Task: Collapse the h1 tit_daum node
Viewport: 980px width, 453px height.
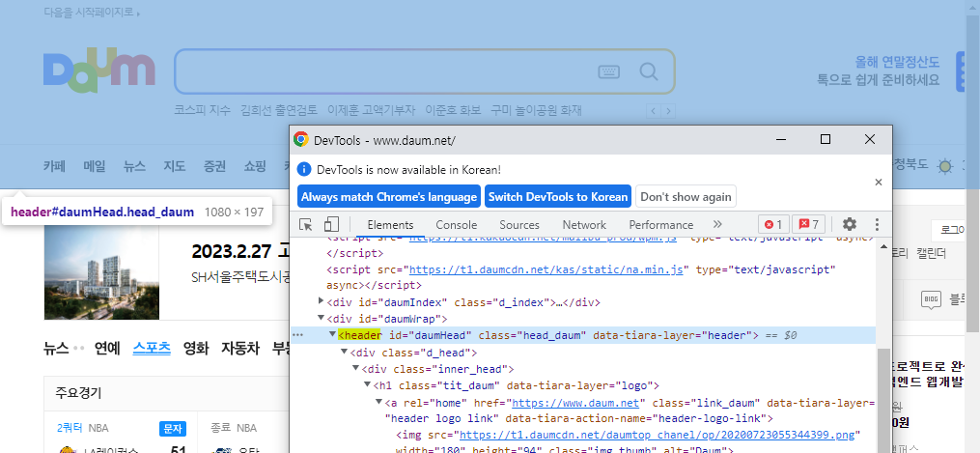Action: click(x=367, y=384)
